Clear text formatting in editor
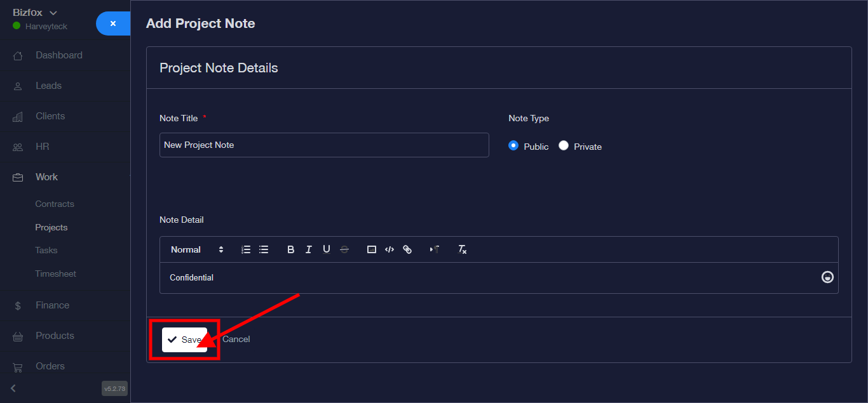Image resolution: width=868 pixels, height=403 pixels. (x=463, y=249)
